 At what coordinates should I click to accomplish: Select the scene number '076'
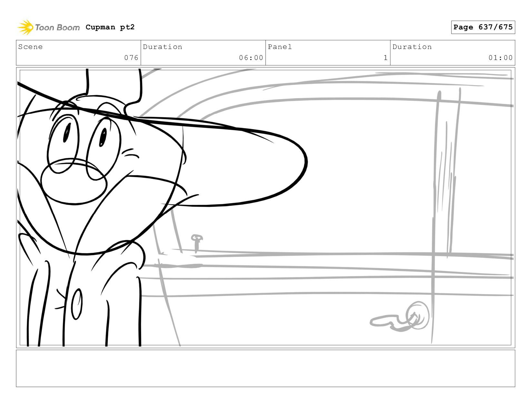click(131, 58)
